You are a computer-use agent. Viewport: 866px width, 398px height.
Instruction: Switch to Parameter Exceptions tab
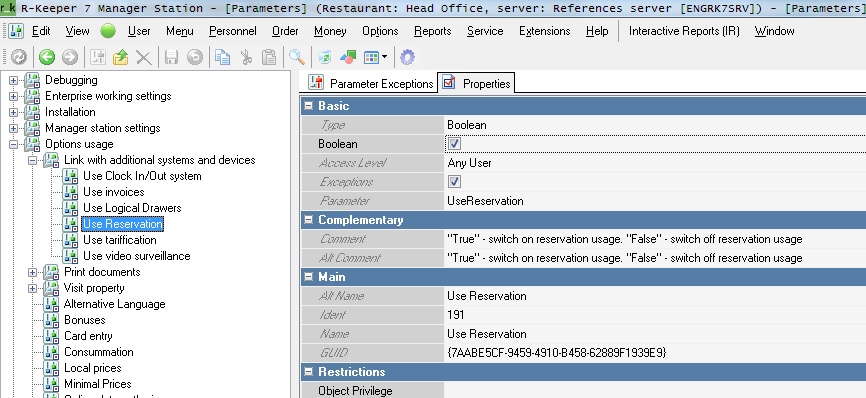(x=371, y=83)
